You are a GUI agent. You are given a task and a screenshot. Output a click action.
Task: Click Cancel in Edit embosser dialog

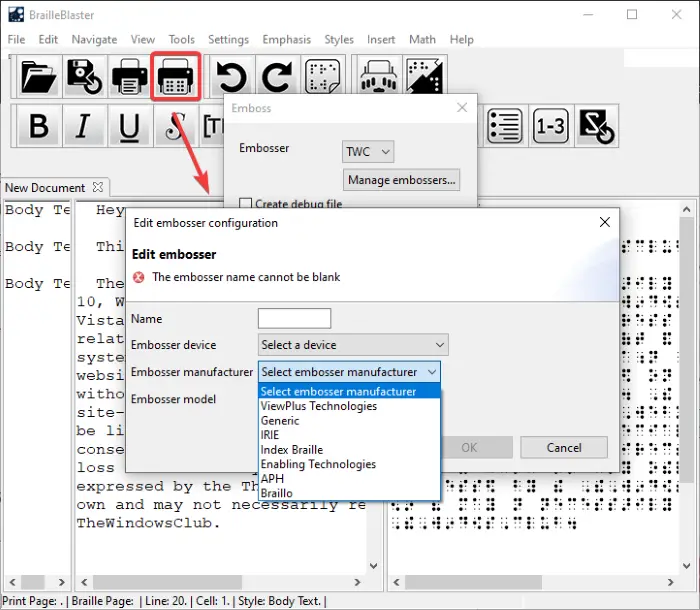tap(564, 447)
